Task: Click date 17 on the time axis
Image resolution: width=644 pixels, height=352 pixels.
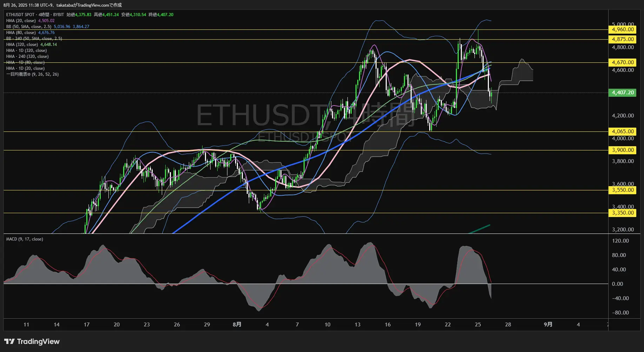Action: click(86, 325)
